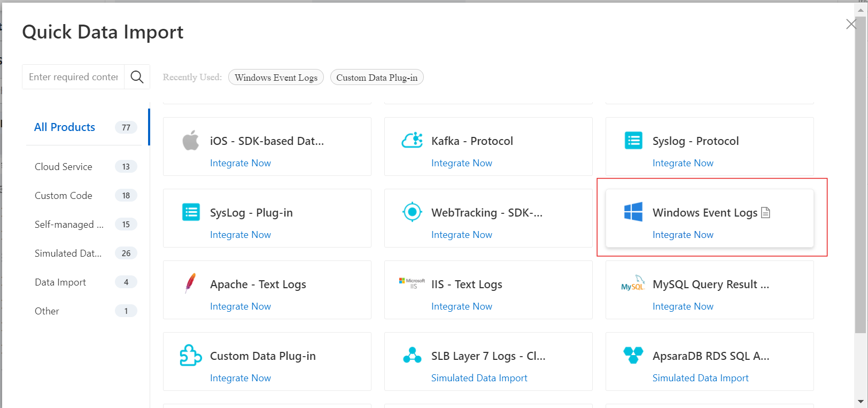Click Integrate Now under Kafka Protocol
Image resolution: width=868 pixels, height=408 pixels.
[x=462, y=163]
